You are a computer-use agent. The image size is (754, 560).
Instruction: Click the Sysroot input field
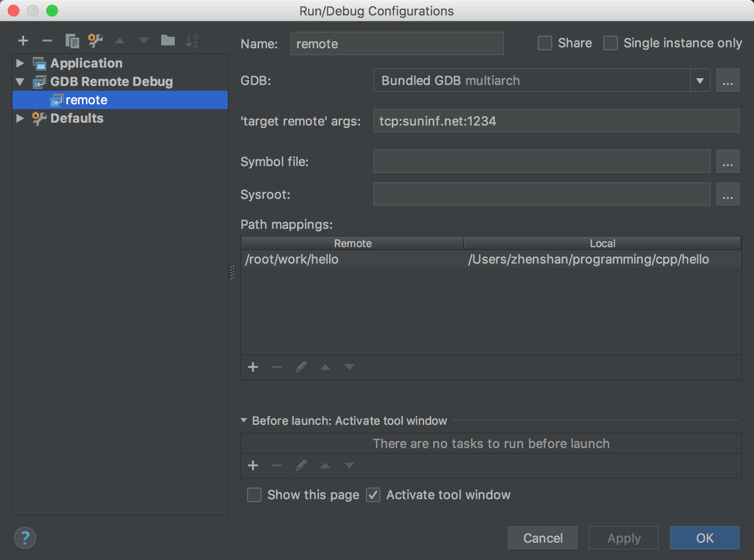tap(542, 194)
